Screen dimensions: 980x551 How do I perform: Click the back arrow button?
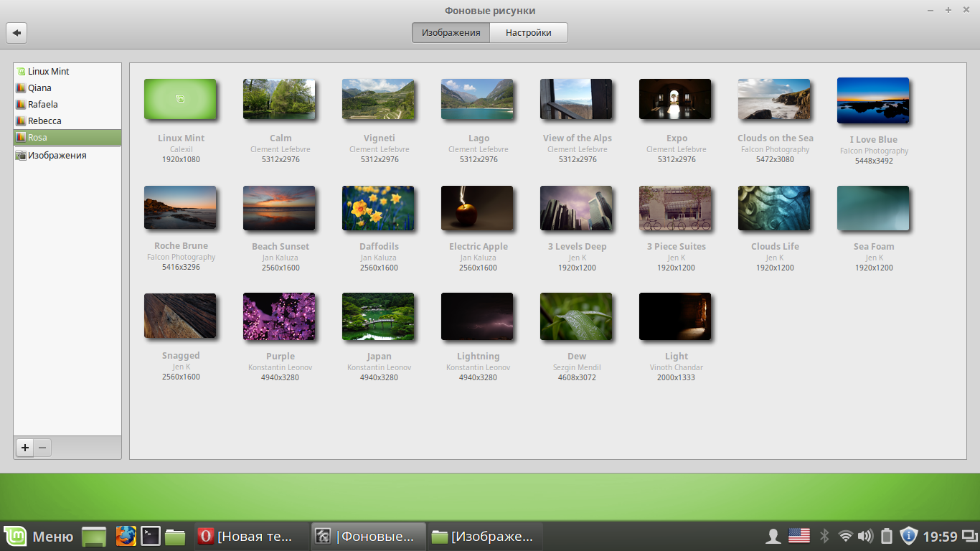coord(17,32)
